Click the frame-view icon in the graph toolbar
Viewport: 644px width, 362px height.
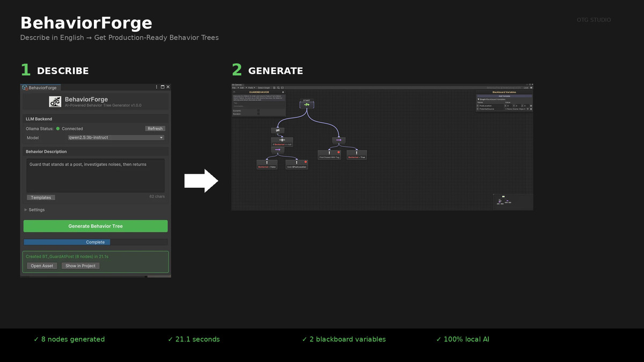click(x=282, y=87)
